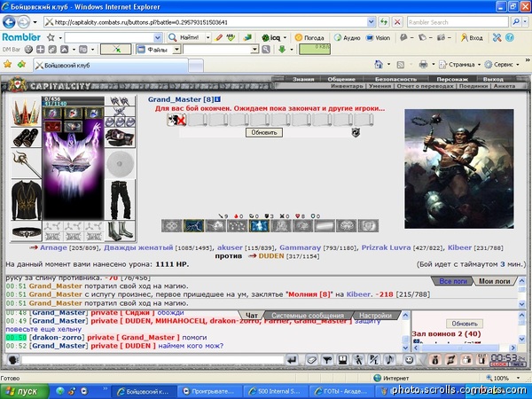532x399 pixels.
Task: Click the eraser clear-chat icon
Action: (x=311, y=360)
